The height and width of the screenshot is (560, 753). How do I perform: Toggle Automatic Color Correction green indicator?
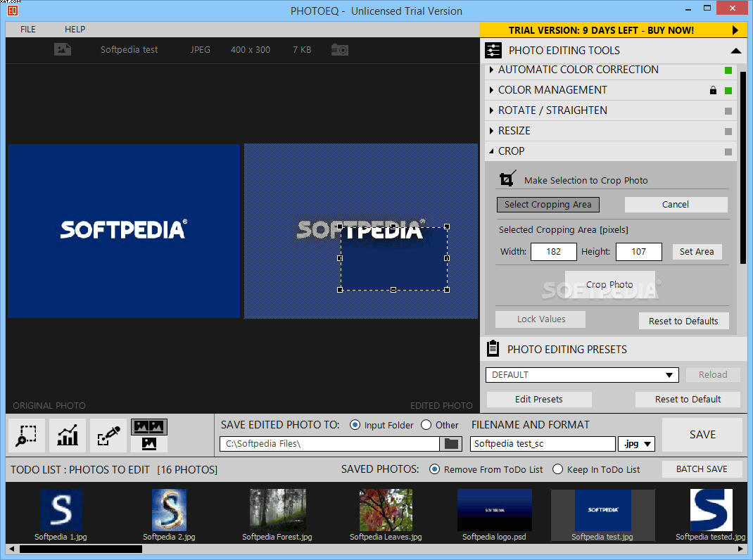click(x=728, y=70)
